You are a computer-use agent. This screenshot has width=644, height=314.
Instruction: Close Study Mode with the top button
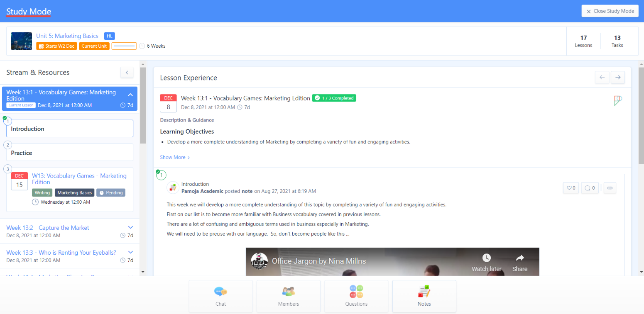610,11
